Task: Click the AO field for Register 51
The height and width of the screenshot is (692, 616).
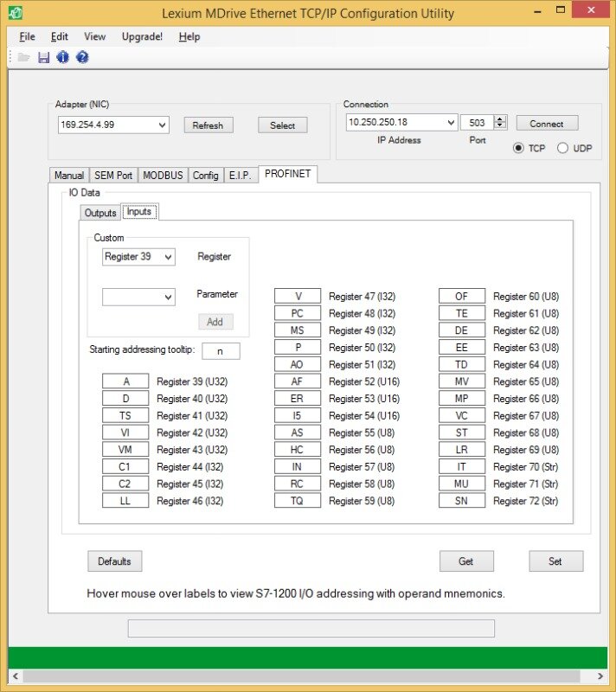Action: point(298,364)
